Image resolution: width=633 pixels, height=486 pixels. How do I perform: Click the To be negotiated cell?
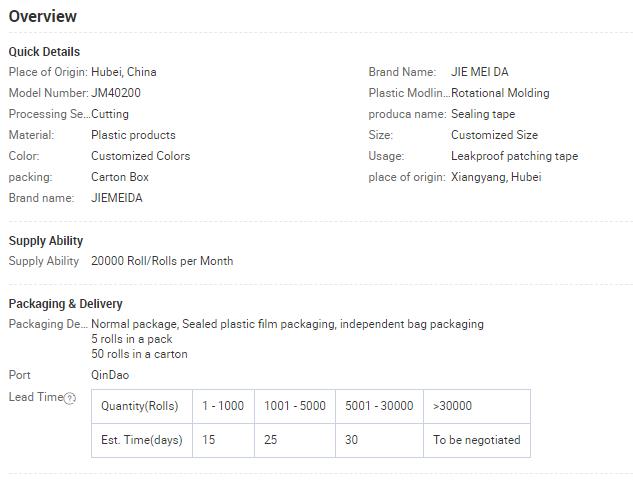pos(477,440)
